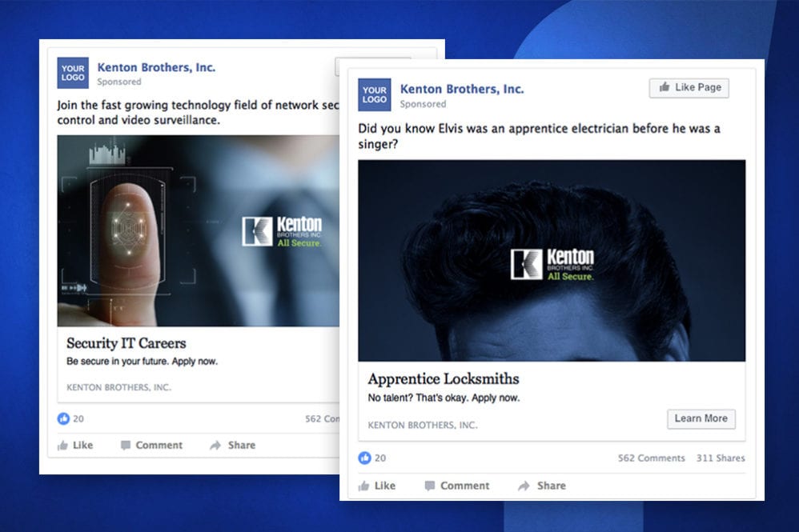This screenshot has width=799, height=532.
Task: Click the Learn More button
Action: pyautogui.click(x=701, y=418)
